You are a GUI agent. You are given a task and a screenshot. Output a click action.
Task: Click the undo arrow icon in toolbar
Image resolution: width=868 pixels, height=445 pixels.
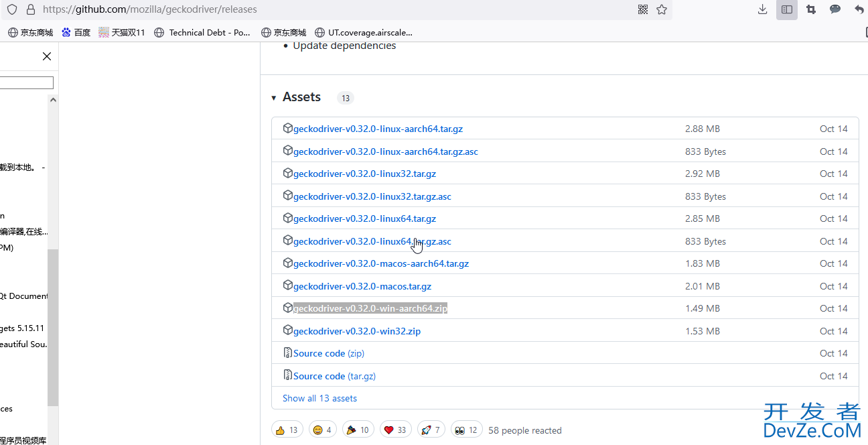tap(859, 9)
